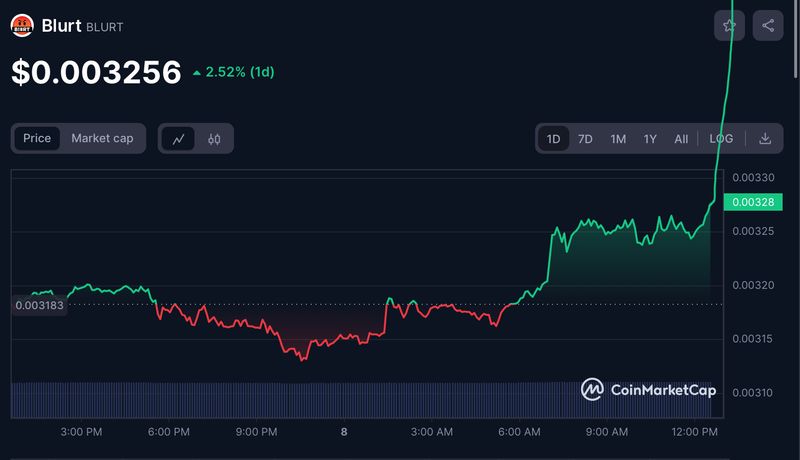Select the 1D time range
This screenshot has height=460, width=800.
553,139
